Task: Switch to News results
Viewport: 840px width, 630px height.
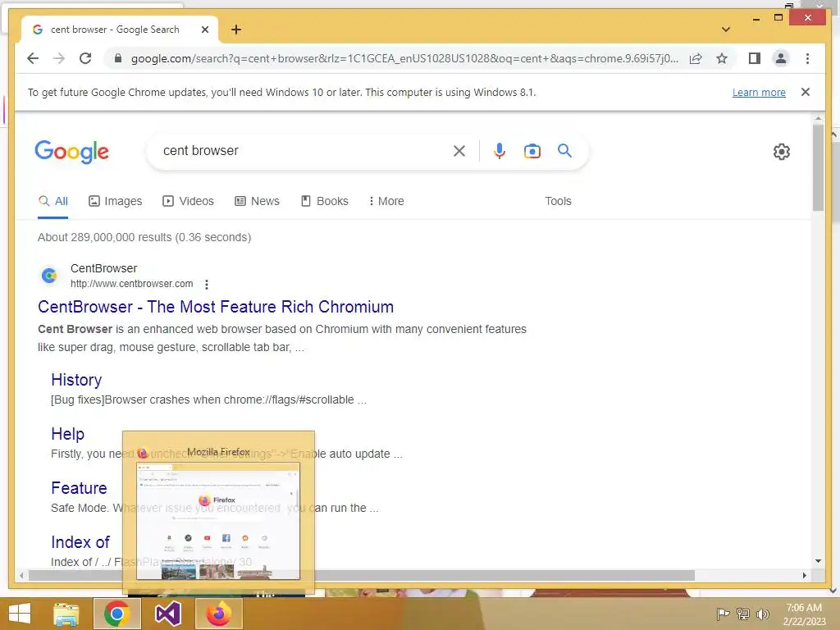Action: (x=257, y=202)
